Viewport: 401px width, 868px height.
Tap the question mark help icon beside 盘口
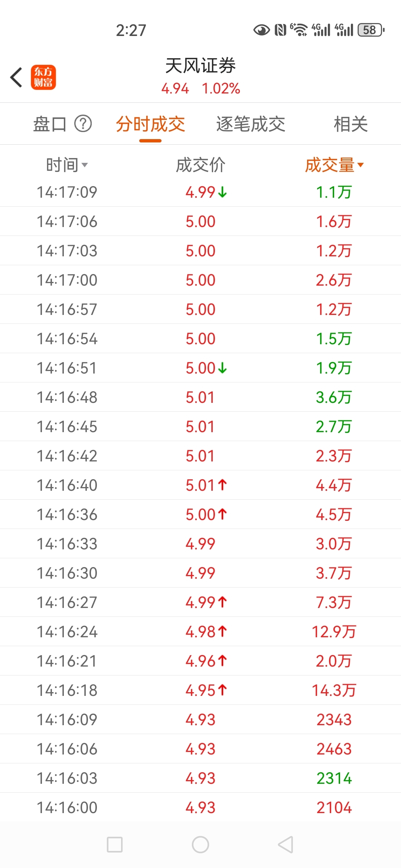(83, 124)
